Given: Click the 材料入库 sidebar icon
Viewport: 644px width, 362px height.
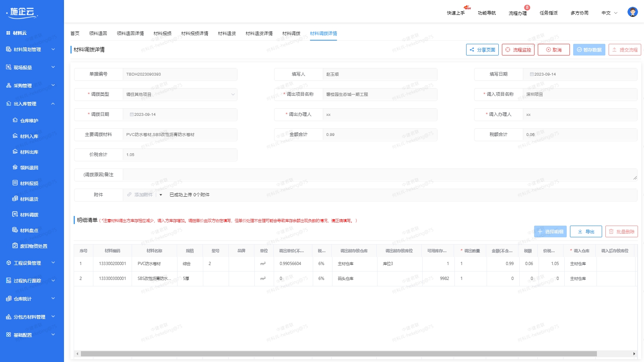Looking at the screenshot, I should (x=15, y=136).
